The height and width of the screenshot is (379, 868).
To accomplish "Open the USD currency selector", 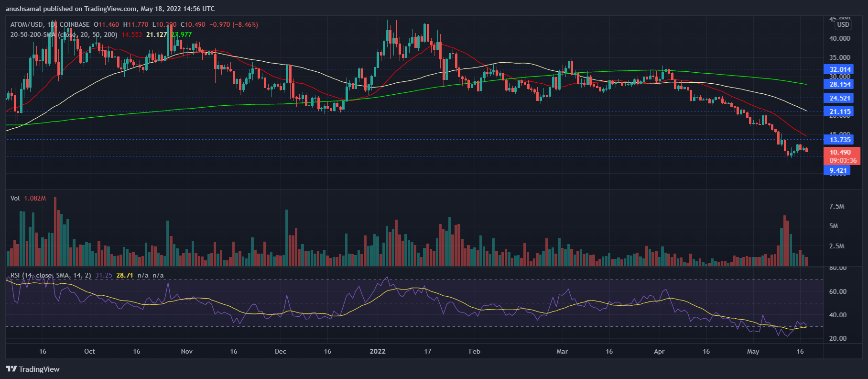I will click(843, 24).
